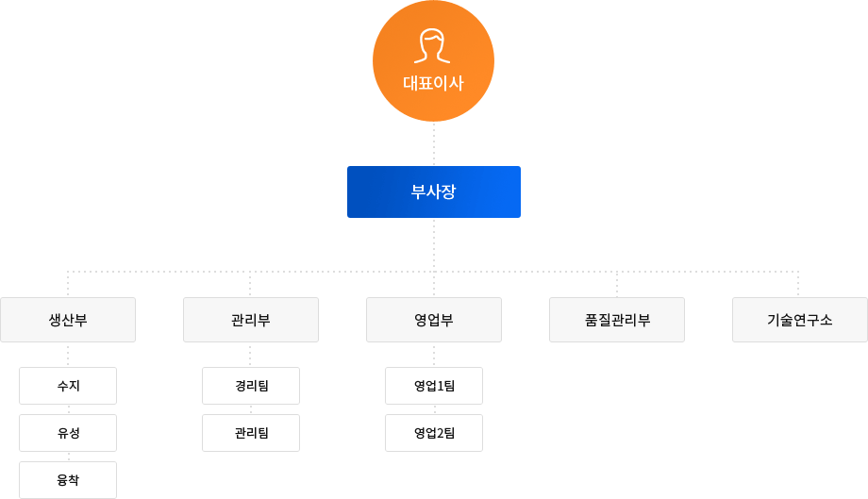The height and width of the screenshot is (499, 868).
Task: Select the 기술연구소 department box
Action: tap(800, 320)
